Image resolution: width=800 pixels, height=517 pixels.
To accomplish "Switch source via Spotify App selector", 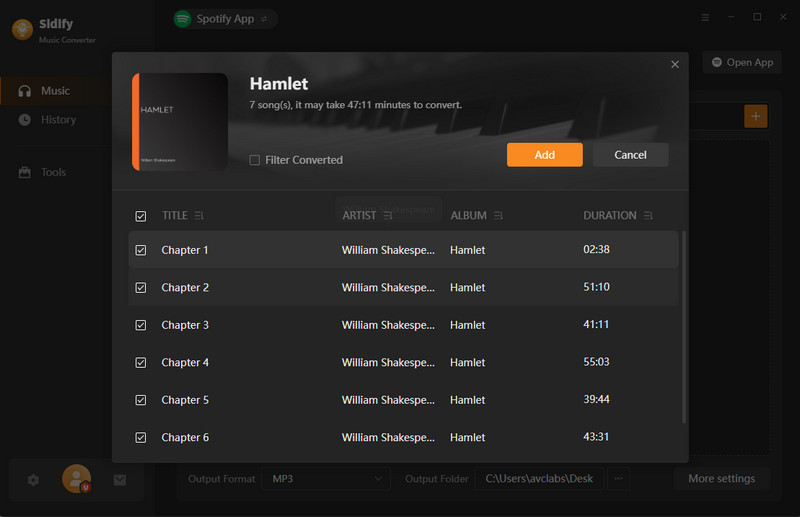I will click(225, 19).
